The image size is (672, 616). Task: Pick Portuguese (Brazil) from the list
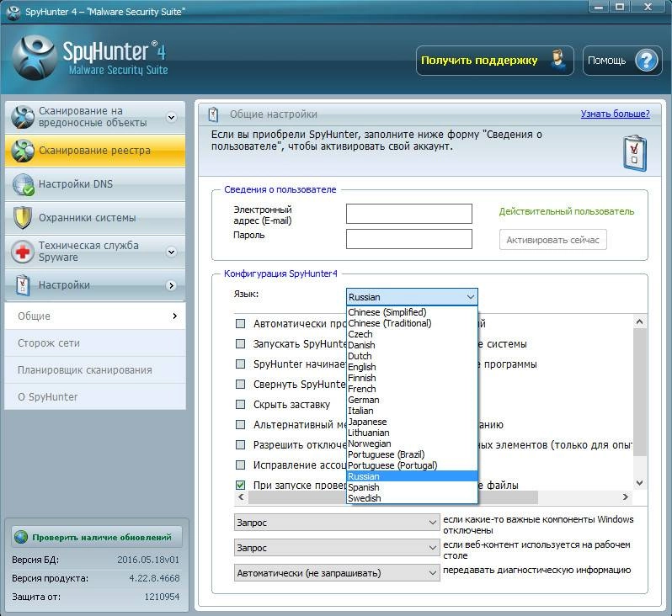[412, 454]
